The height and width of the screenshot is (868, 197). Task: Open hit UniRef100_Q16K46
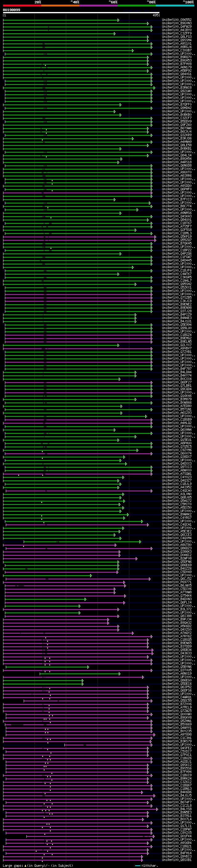177,396
